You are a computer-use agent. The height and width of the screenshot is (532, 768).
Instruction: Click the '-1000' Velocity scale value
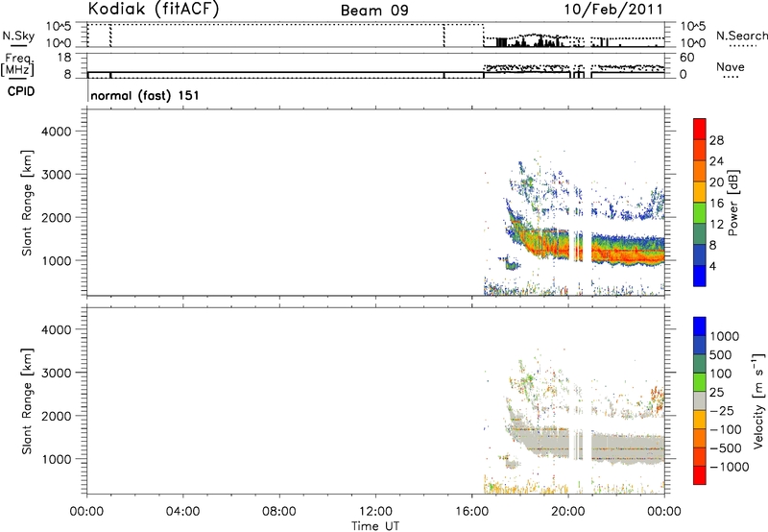click(730, 467)
